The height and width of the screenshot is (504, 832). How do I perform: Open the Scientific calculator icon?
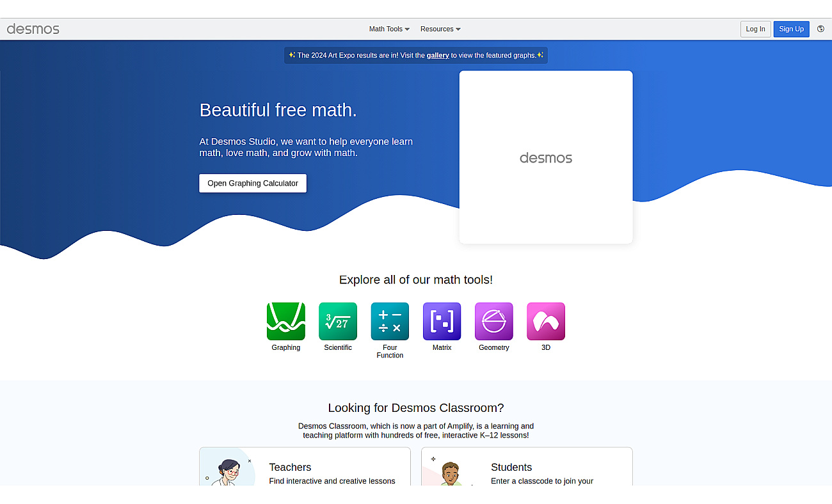(338, 321)
